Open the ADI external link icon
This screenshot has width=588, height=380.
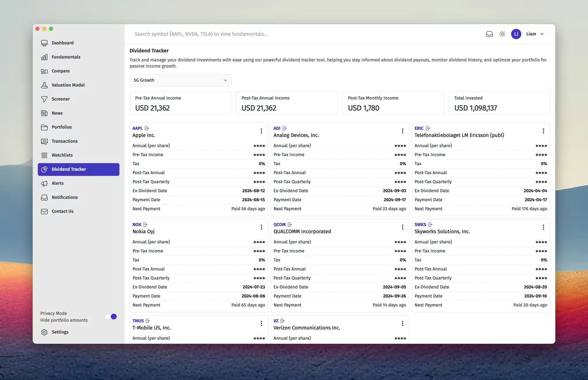point(285,128)
